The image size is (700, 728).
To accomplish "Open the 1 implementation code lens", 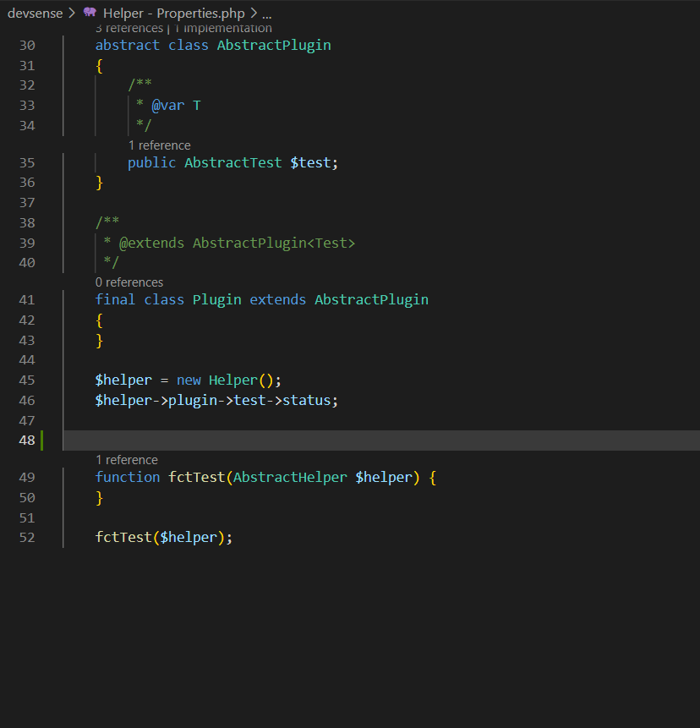I will [x=223, y=30].
